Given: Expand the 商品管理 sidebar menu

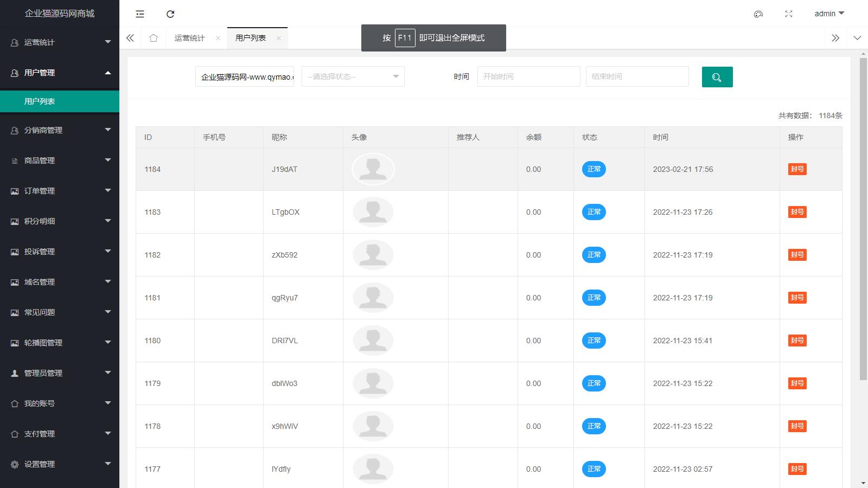Looking at the screenshot, I should (x=60, y=160).
